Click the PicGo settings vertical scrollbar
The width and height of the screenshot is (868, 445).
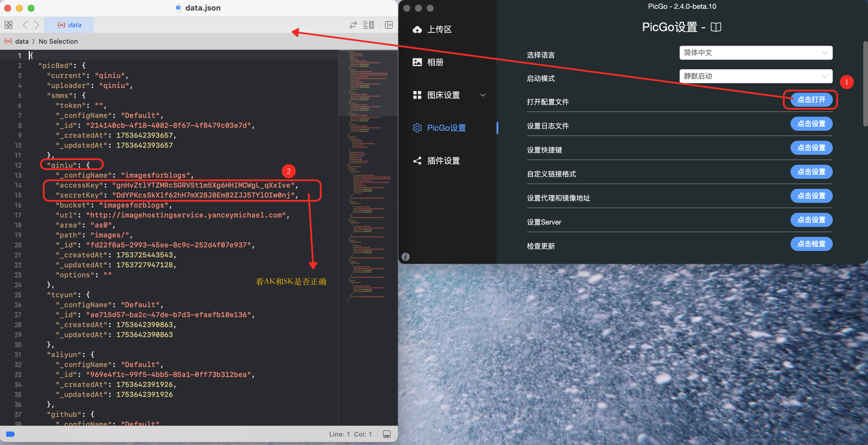[x=865, y=84]
